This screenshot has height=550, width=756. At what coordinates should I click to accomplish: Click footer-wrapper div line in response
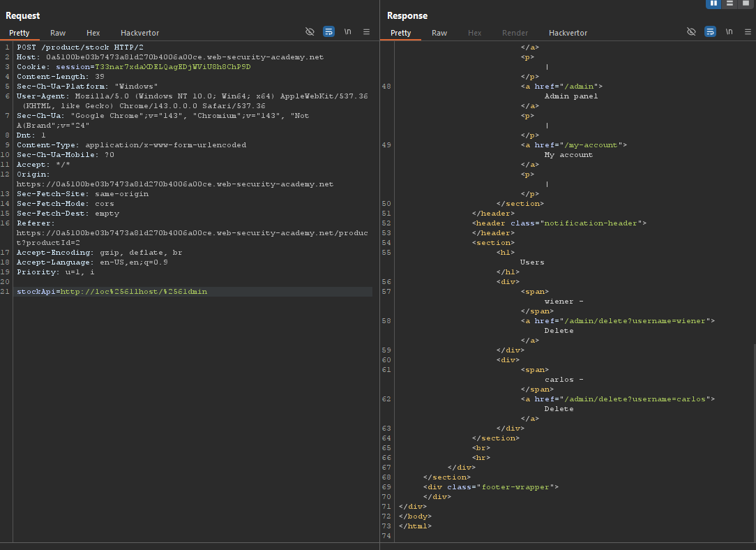point(491,487)
